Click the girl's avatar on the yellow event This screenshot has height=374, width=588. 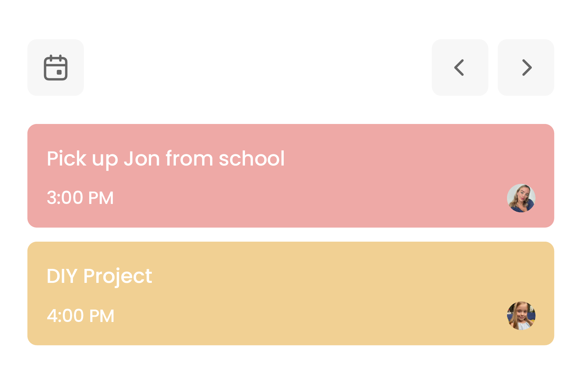(521, 316)
